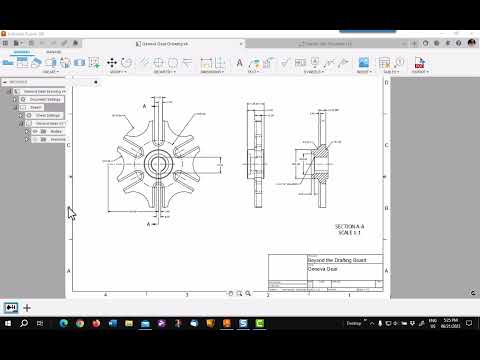Select the Sheet1 thumbnail at bottom left
The width and height of the screenshot is (480, 360).
(x=11, y=307)
